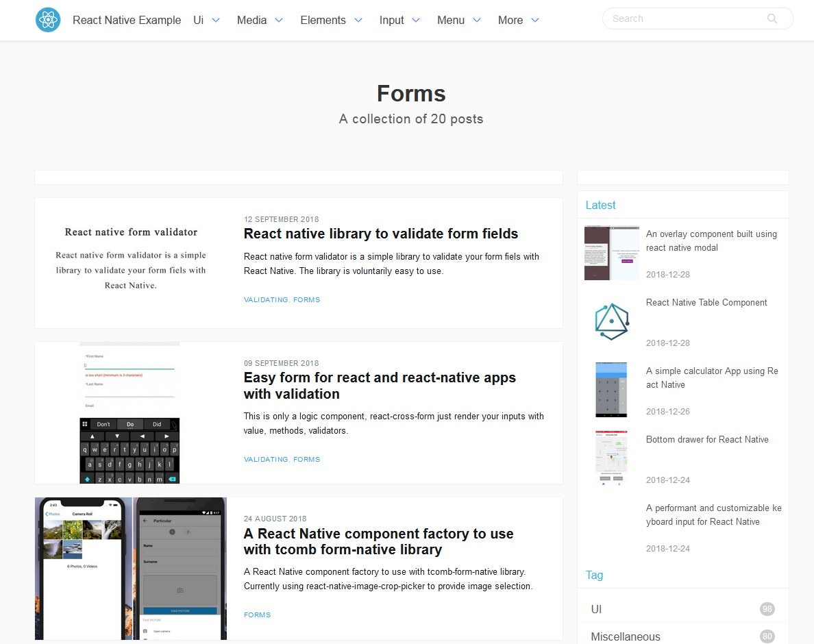Click the calculator app thumbnail in Latest
814x644 pixels.
(x=611, y=389)
